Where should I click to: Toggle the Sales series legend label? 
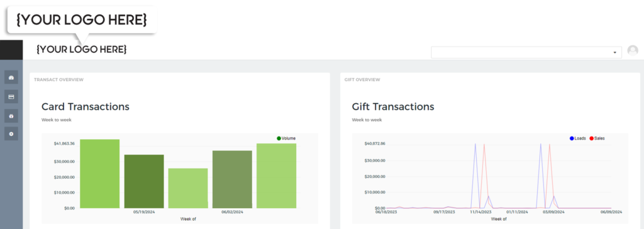coord(599,138)
